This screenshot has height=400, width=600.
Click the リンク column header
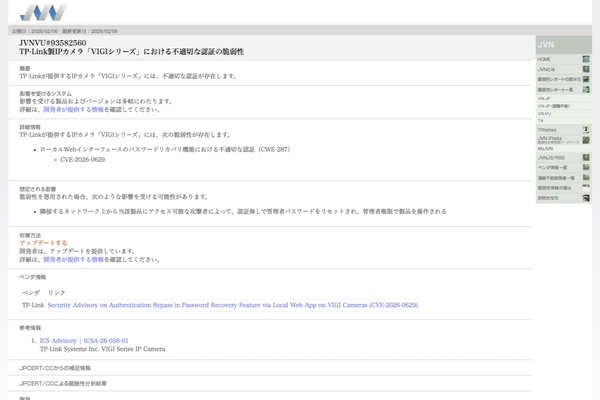(x=57, y=293)
